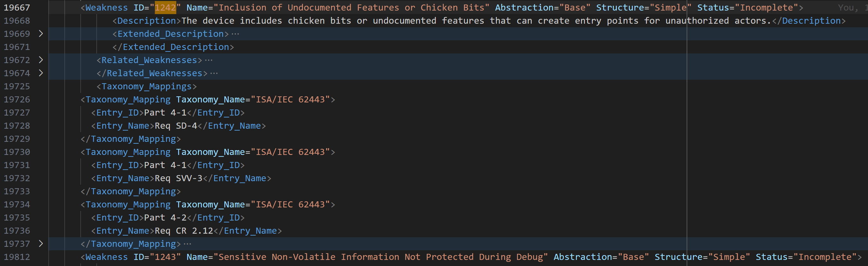The height and width of the screenshot is (266, 868).
Task: Expand the folded Extended_Description chevron at line 19669
Action: pos(41,34)
